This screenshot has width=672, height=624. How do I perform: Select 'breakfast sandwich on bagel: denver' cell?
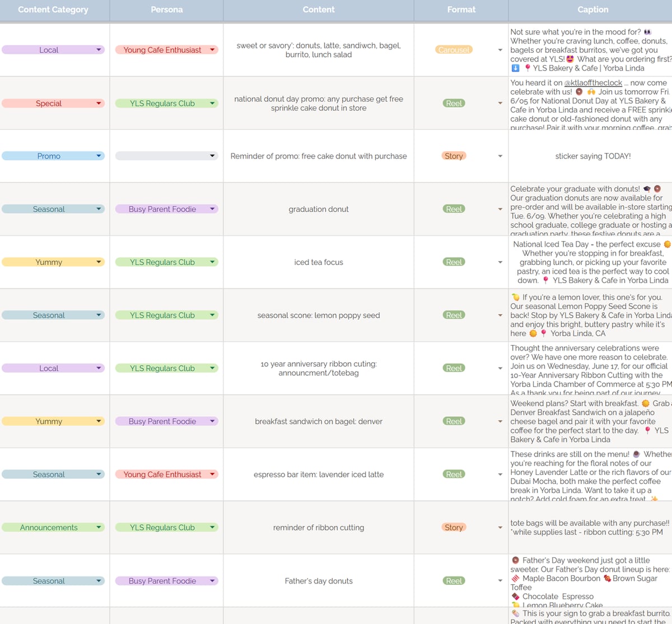(x=319, y=421)
